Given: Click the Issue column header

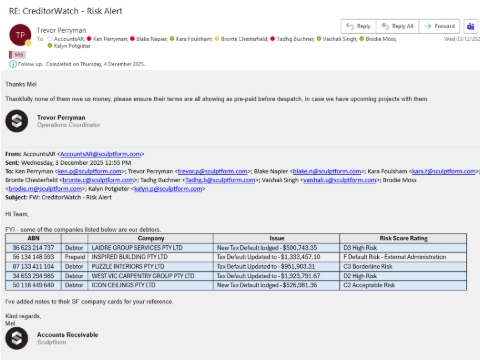Looking at the screenshot, I should pyautogui.click(x=277, y=238).
